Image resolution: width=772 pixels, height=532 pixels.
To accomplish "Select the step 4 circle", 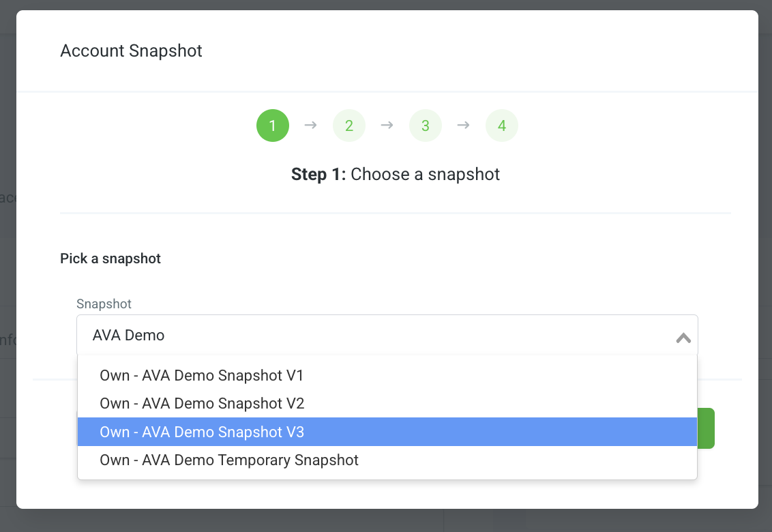I will [502, 125].
